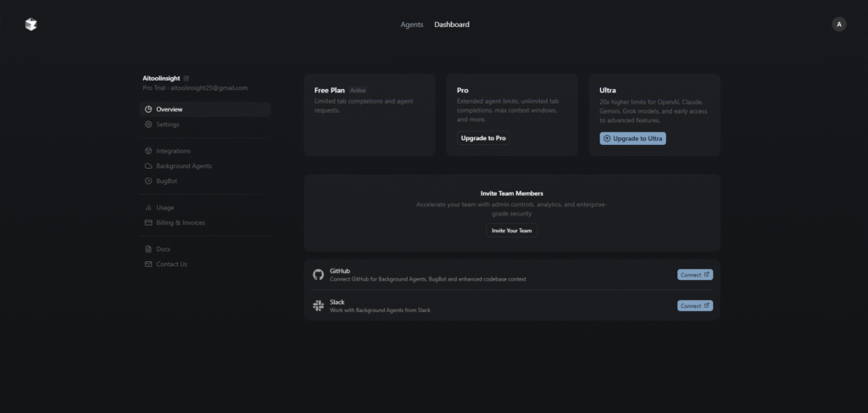Open Integrations in the sidebar
Image resolution: width=868 pixels, height=413 pixels.
(x=205, y=151)
